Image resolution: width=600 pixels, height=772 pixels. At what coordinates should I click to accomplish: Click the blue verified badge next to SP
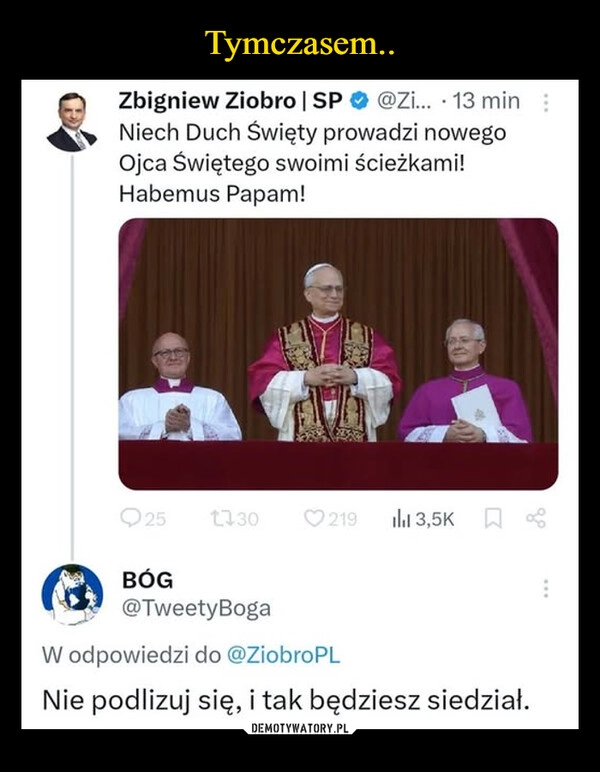tap(359, 101)
